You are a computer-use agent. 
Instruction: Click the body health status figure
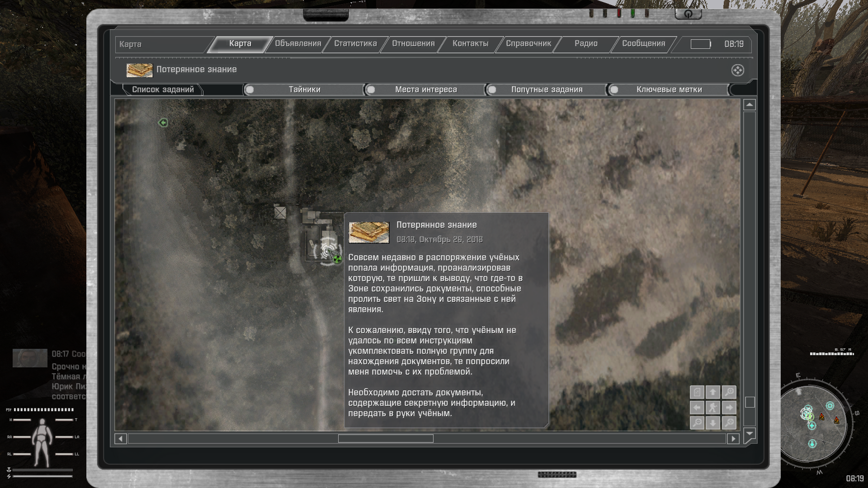coord(42,443)
